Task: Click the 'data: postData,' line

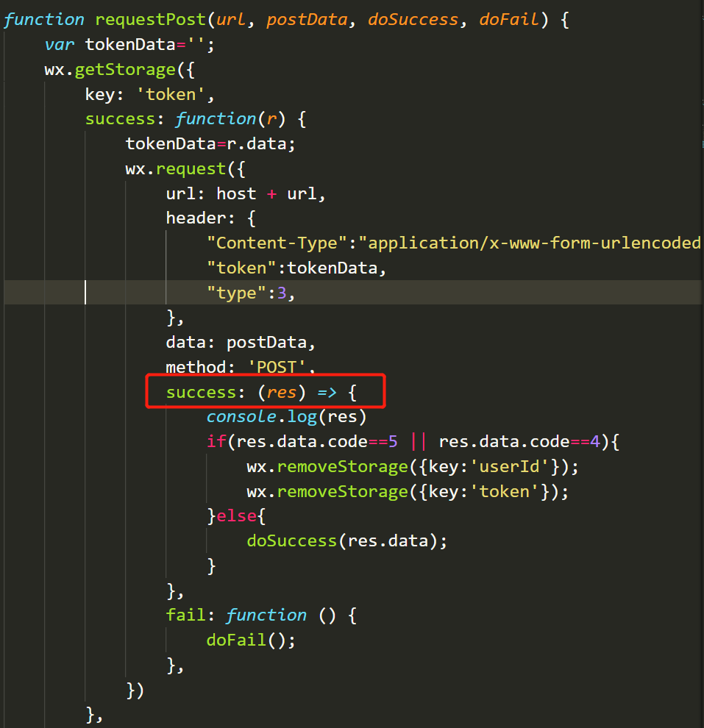Action: (x=241, y=343)
